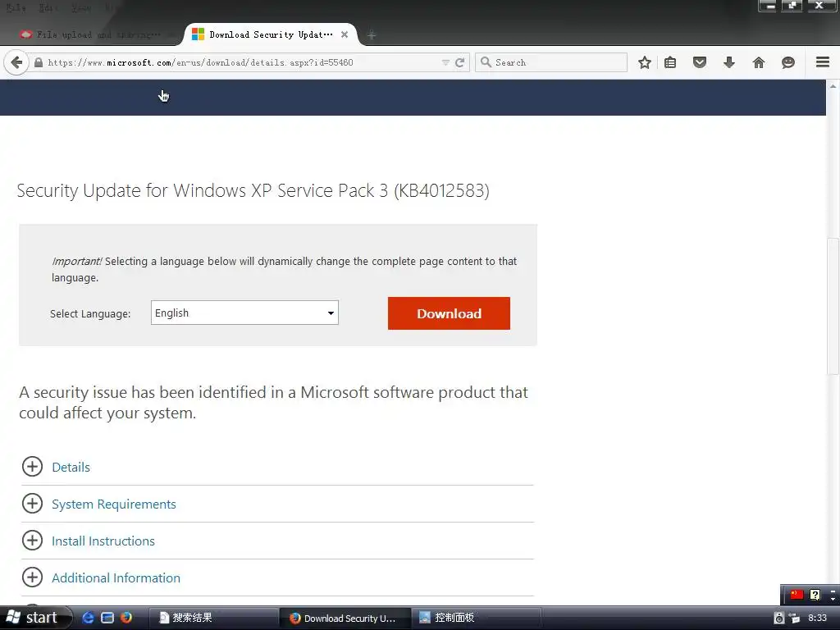
Task: Show bookmarks list icon
Action: pos(670,62)
